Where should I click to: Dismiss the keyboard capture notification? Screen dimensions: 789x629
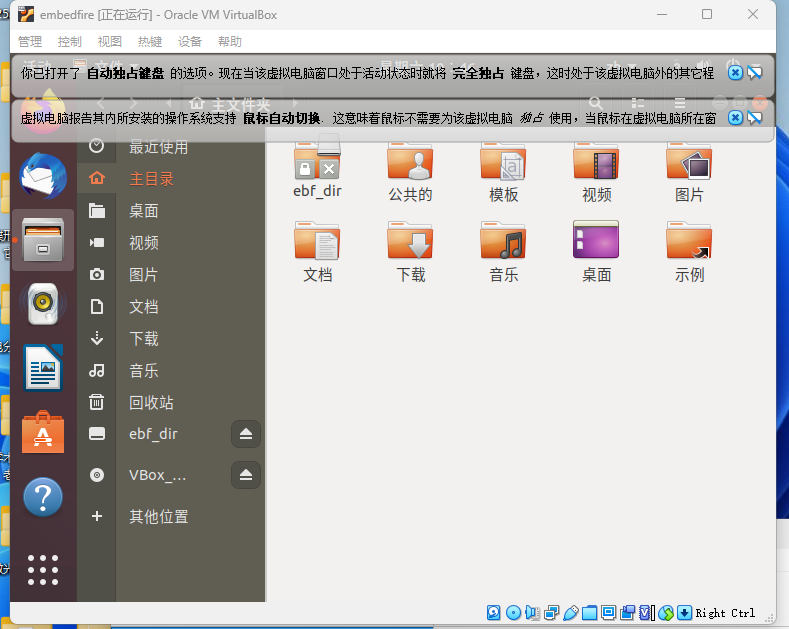[x=735, y=73]
